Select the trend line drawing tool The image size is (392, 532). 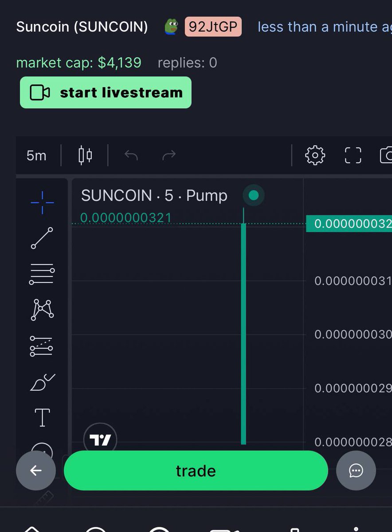click(x=42, y=238)
